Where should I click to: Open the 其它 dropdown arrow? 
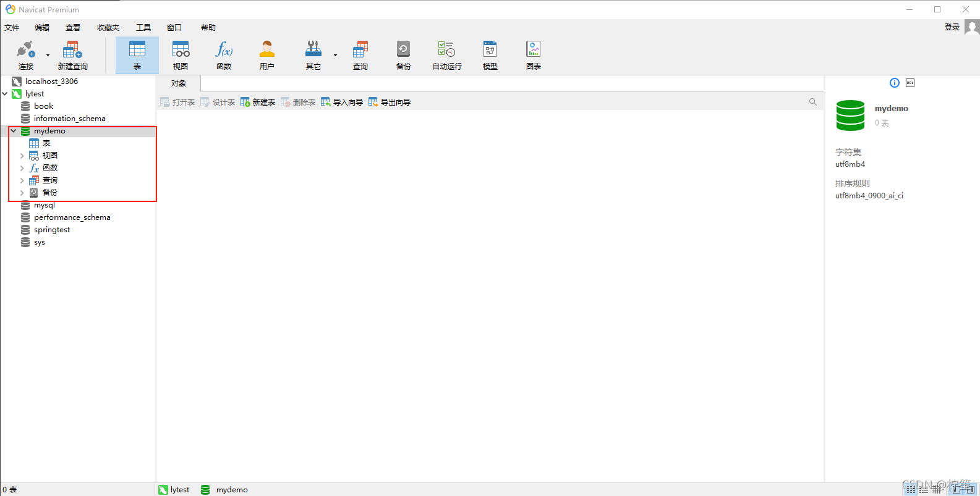pos(335,55)
